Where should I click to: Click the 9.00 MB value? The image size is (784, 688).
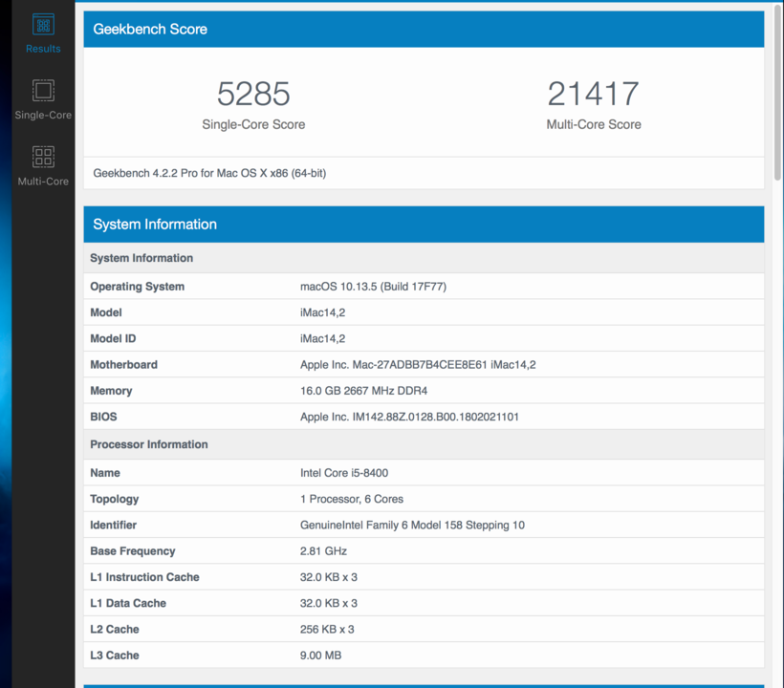320,655
